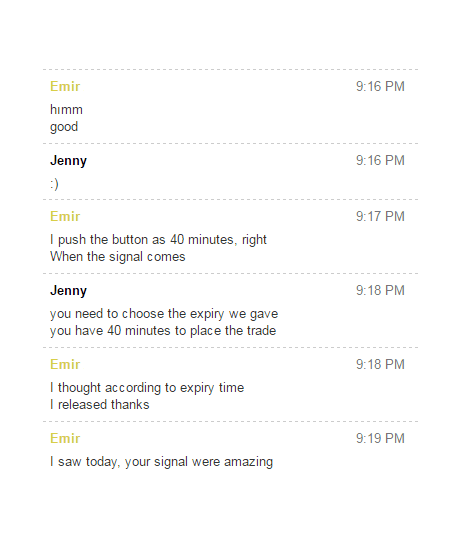Click 'I push the button as 40 minutes' message
This screenshot has height=558, width=455.
[x=158, y=239]
